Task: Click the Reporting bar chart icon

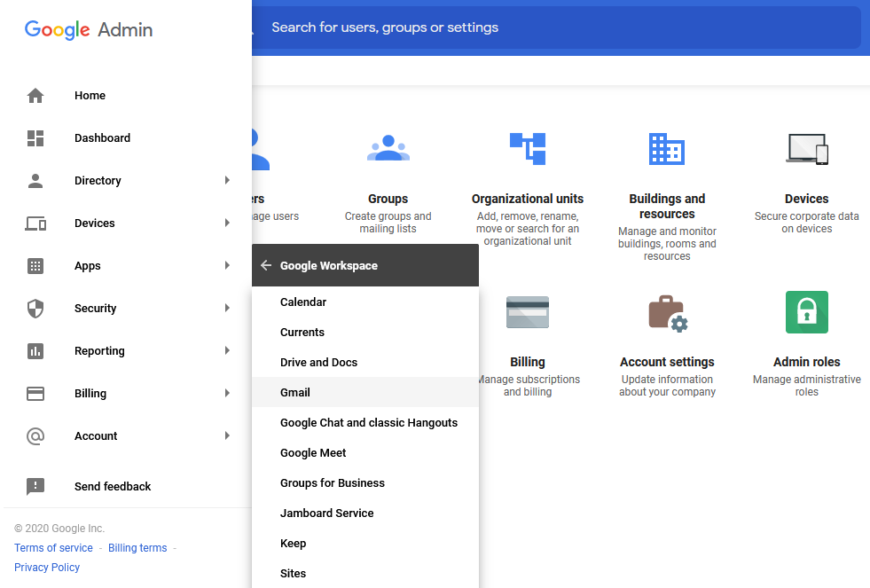Action: [35, 351]
